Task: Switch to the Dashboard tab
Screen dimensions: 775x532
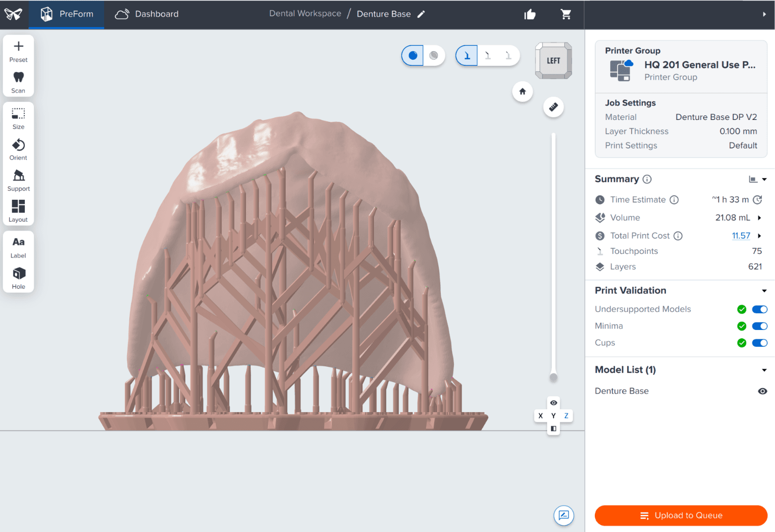Action: [147, 14]
